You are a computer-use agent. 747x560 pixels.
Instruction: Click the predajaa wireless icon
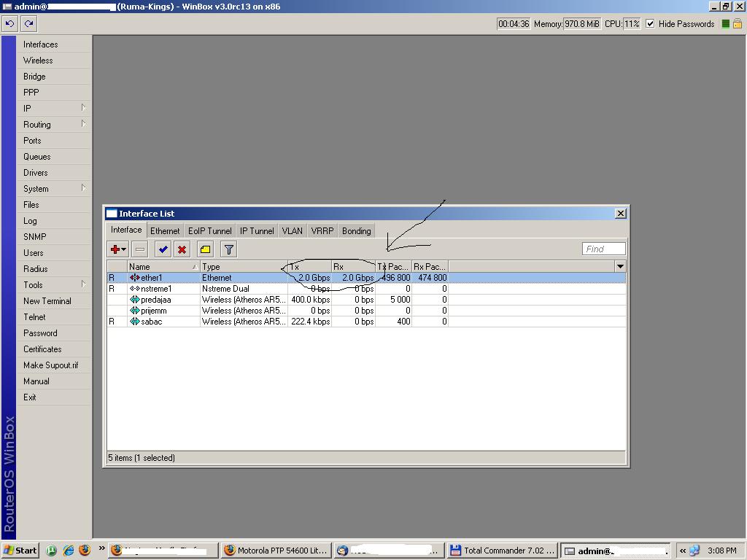pos(134,300)
